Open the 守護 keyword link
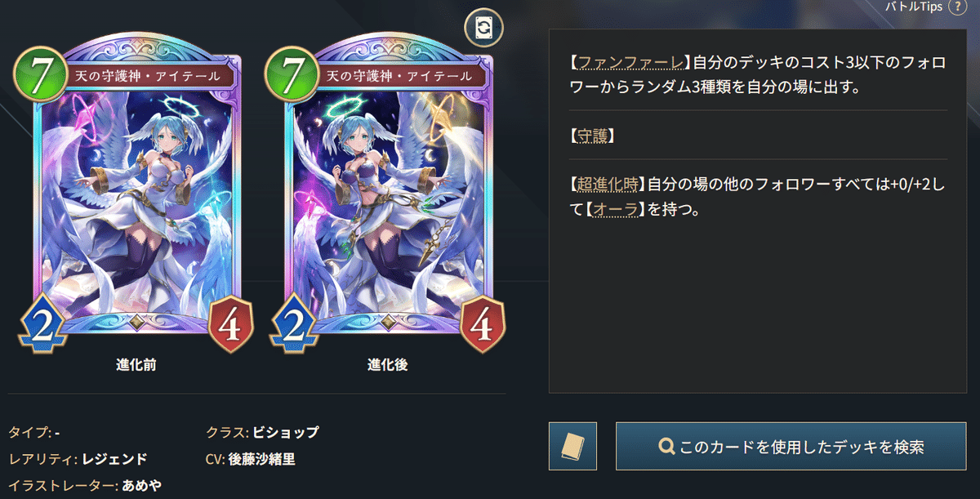This screenshot has width=980, height=499. coord(593,136)
